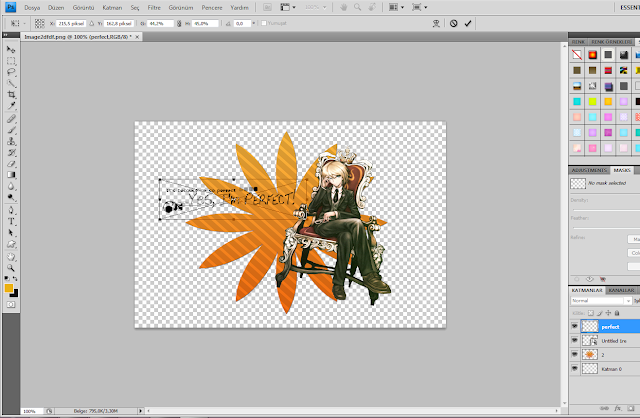Select the Clone Stamp tool
The width and height of the screenshot is (640, 418).
[11, 141]
